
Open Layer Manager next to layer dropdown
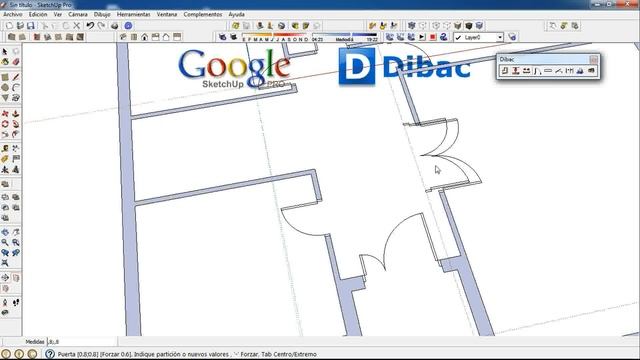pyautogui.click(x=512, y=37)
